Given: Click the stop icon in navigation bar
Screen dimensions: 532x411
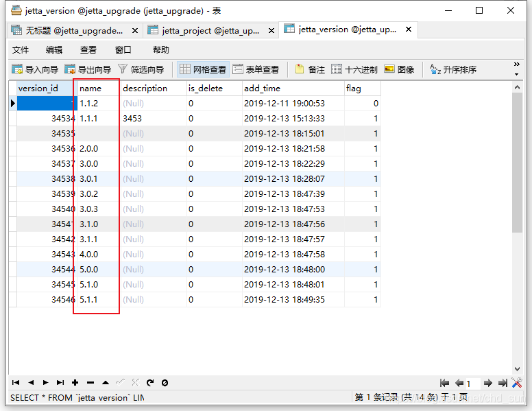Looking at the screenshot, I should pyautogui.click(x=165, y=383).
